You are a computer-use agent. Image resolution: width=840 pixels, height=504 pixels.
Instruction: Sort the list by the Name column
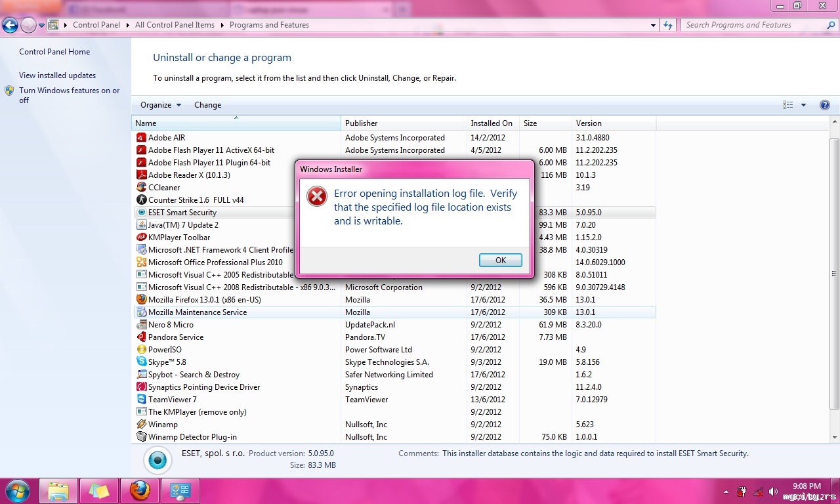236,123
